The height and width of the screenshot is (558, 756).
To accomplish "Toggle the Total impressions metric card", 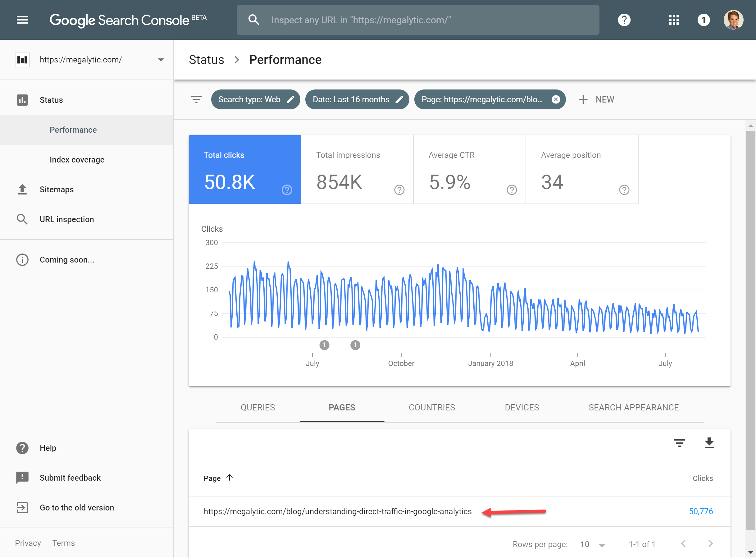I will point(357,170).
